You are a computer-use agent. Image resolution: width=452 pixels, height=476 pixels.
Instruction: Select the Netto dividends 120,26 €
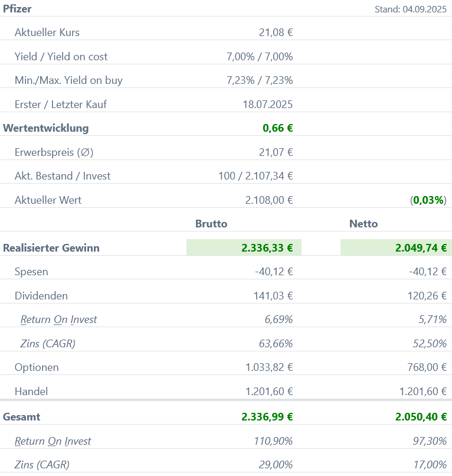[427, 296]
